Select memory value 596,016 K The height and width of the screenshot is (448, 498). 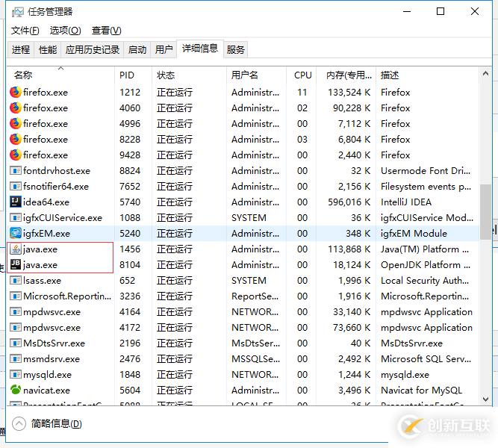tap(349, 202)
